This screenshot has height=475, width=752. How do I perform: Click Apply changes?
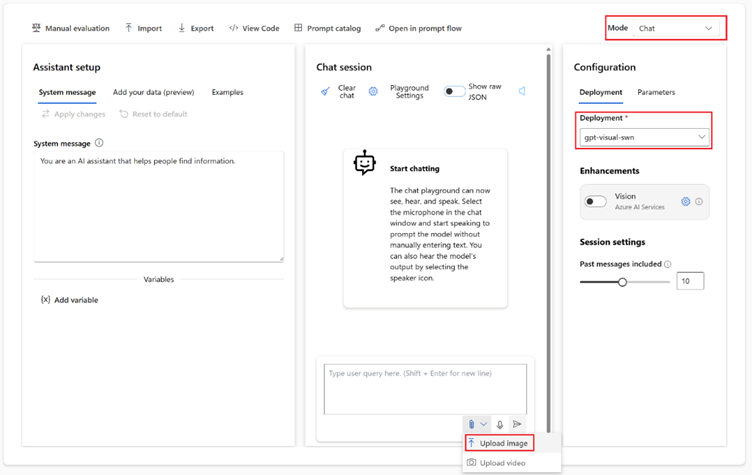(x=73, y=114)
